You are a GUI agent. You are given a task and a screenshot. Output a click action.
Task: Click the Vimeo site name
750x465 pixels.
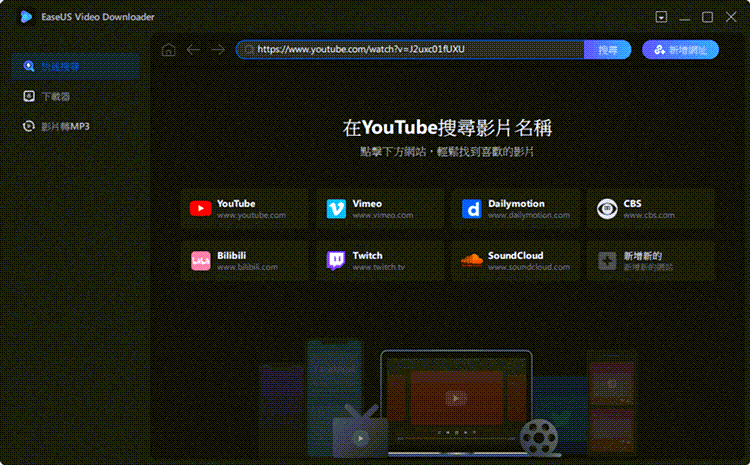coord(367,204)
